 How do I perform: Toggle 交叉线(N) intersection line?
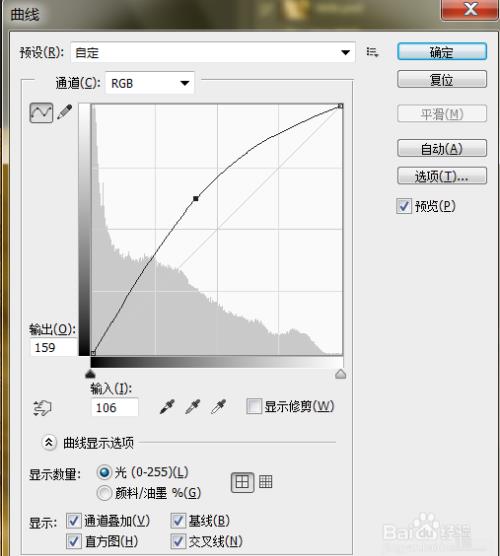(x=178, y=541)
